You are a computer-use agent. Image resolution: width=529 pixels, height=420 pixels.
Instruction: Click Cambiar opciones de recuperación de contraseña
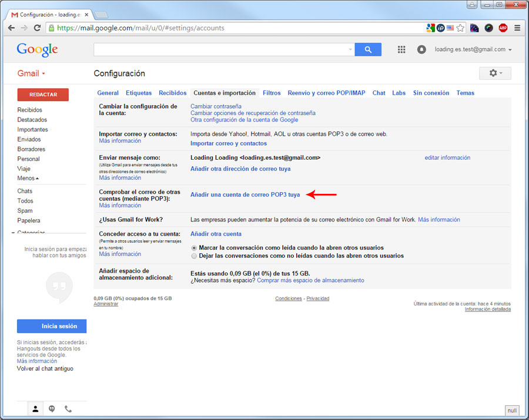[x=253, y=113]
